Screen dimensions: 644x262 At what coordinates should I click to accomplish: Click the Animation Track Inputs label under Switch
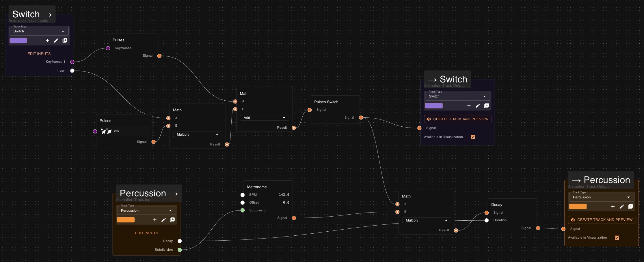point(28,20)
